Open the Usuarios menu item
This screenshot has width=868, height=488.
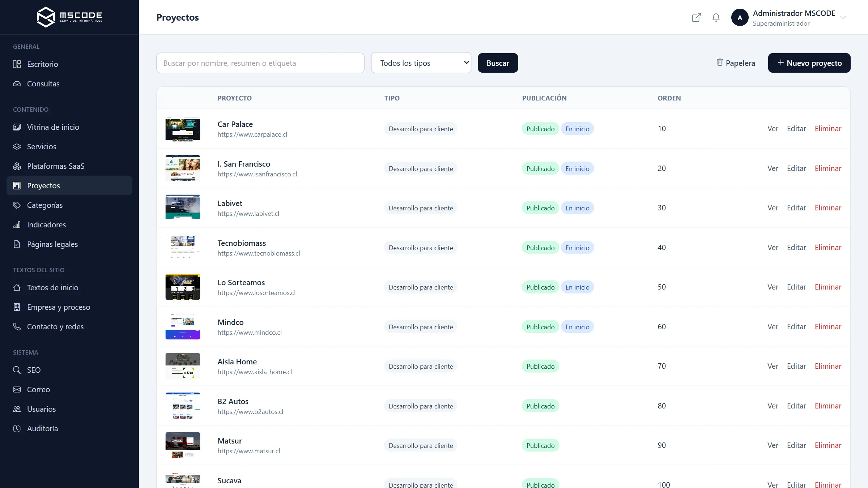pyautogui.click(x=69, y=409)
